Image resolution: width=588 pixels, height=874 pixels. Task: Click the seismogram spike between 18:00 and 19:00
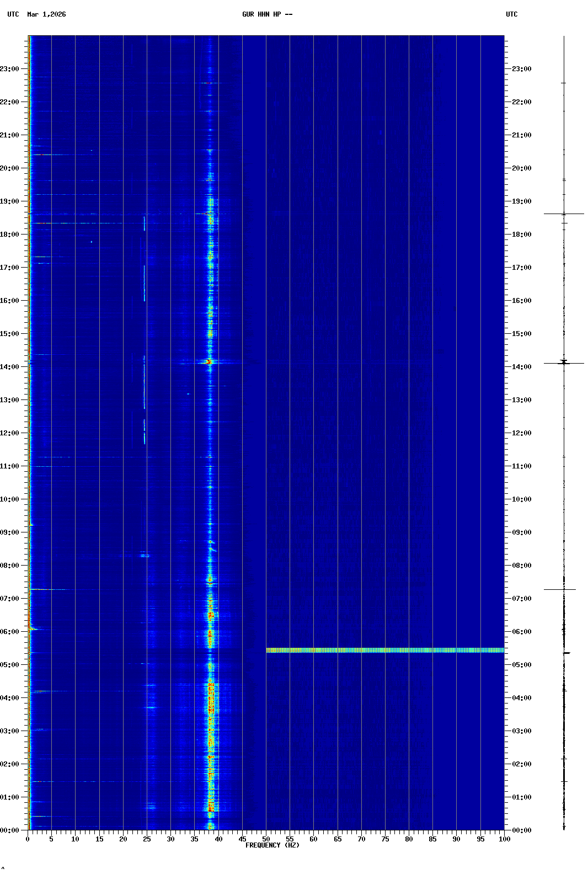564,214
